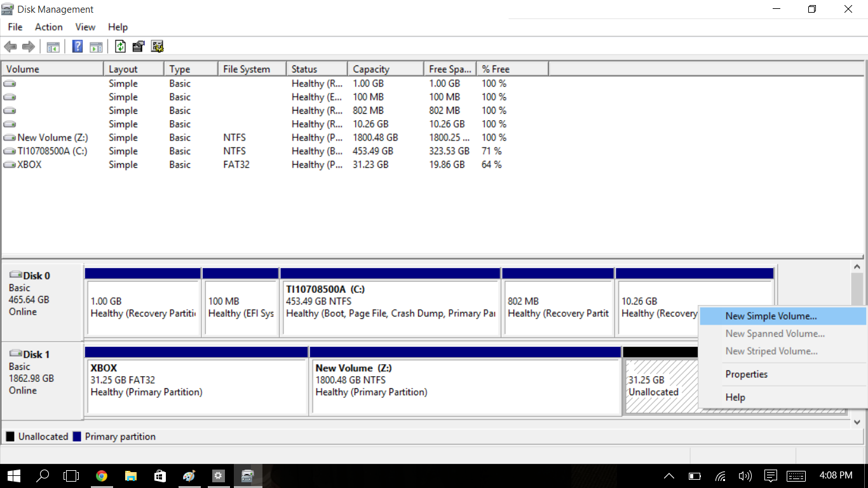
Task: Sort by the % Free column header
Action: click(512, 69)
